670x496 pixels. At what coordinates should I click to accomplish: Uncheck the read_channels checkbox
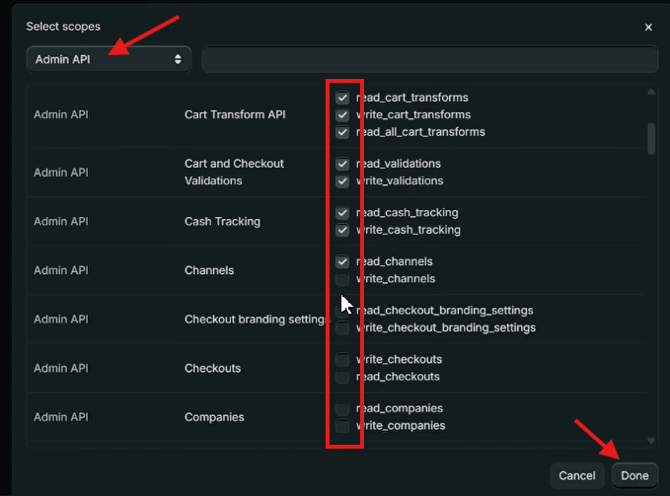click(x=343, y=262)
